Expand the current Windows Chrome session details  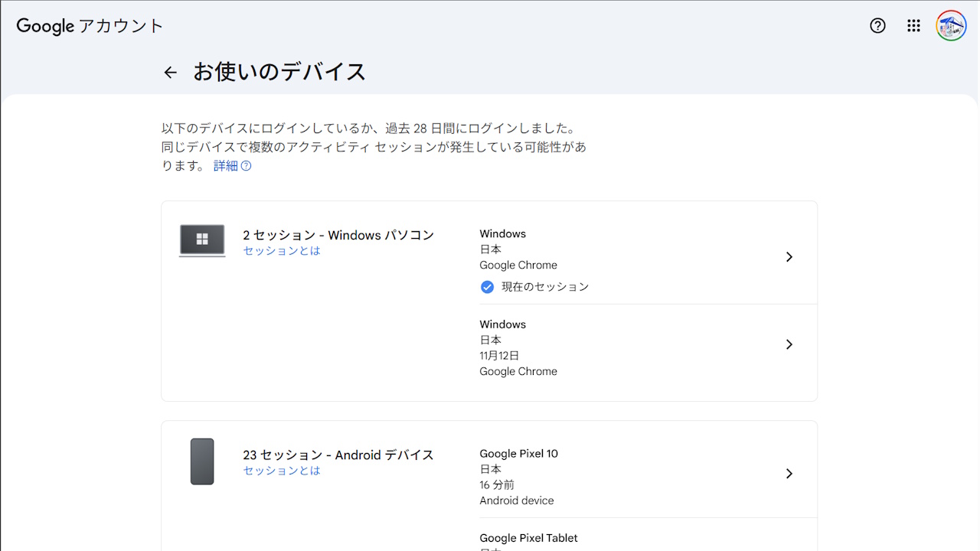click(789, 256)
